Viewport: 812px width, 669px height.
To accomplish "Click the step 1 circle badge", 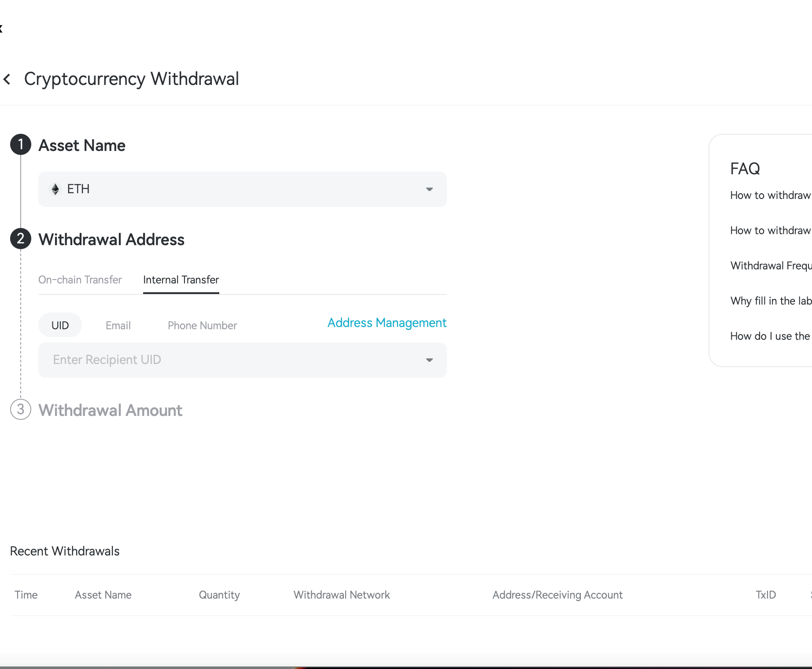I will tap(21, 145).
